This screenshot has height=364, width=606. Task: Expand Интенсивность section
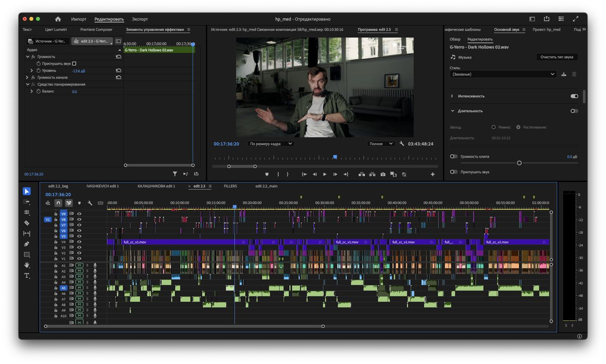coord(452,96)
